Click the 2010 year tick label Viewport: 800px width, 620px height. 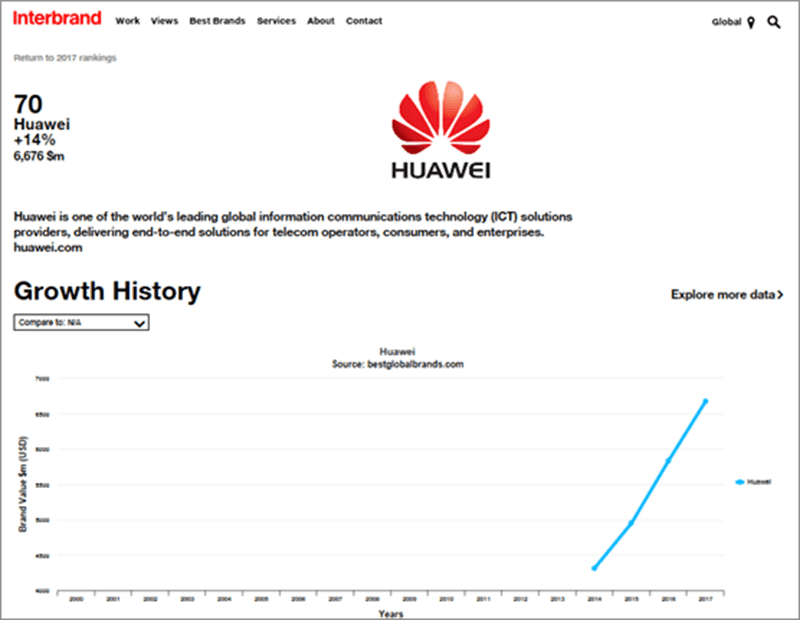pos(446,599)
